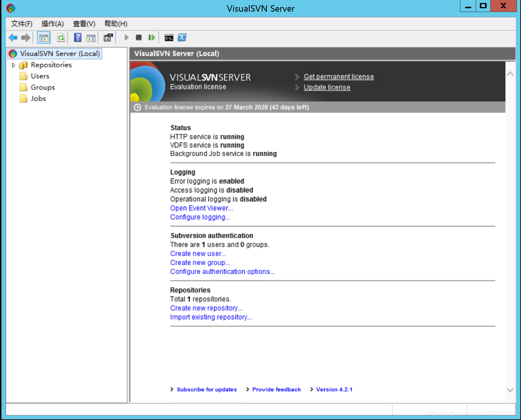Click 'Total 1 repositories.' text
Image resolution: width=521 pixels, height=420 pixels.
pyautogui.click(x=201, y=299)
